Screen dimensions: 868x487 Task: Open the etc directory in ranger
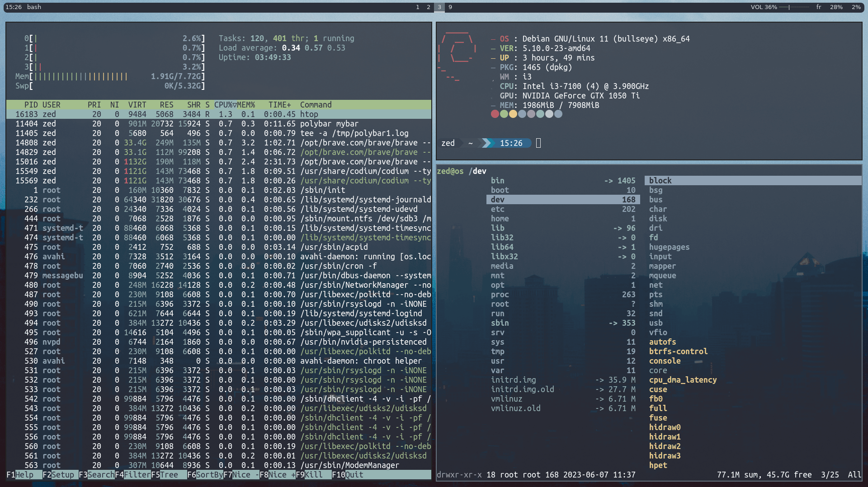pyautogui.click(x=497, y=209)
